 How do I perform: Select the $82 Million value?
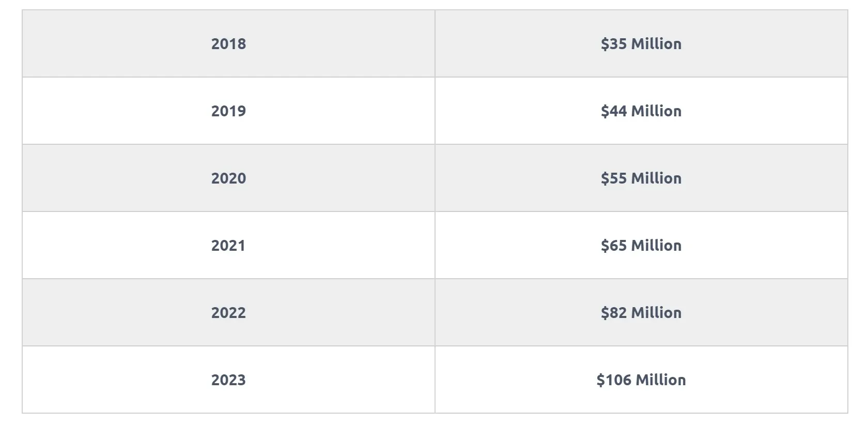(x=641, y=312)
